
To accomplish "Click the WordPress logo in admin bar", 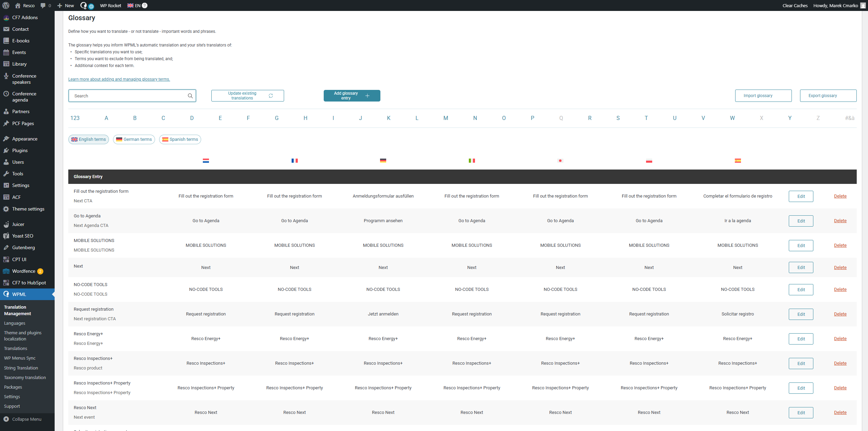I will (x=6, y=5).
